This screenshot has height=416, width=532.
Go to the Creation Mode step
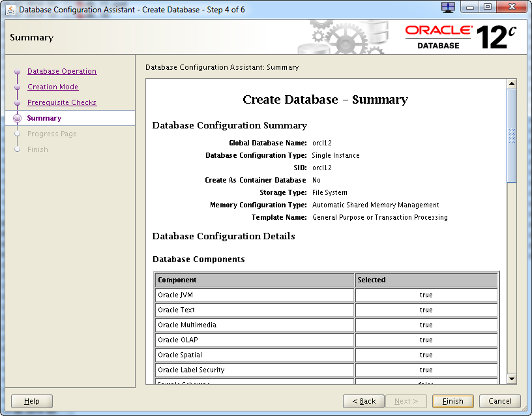pos(53,87)
